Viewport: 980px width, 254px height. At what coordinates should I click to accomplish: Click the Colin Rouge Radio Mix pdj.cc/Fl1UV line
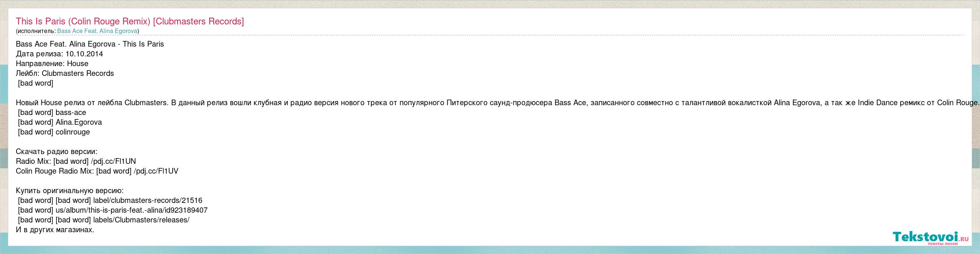[97, 171]
